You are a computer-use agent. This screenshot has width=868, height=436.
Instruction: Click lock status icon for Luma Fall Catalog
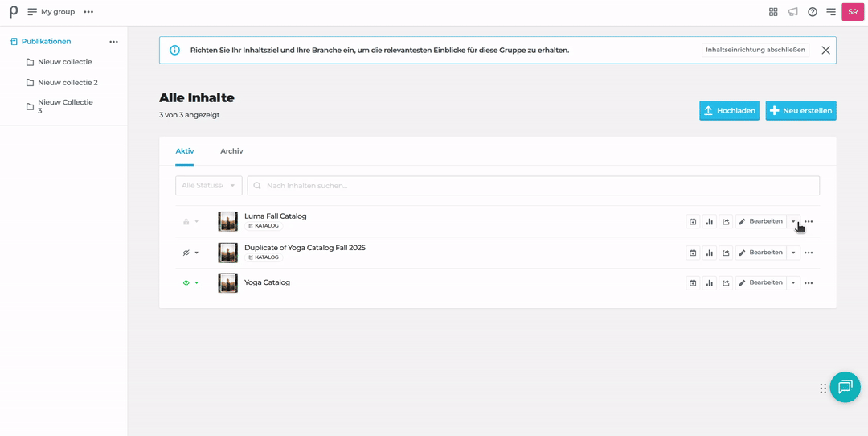click(x=186, y=221)
